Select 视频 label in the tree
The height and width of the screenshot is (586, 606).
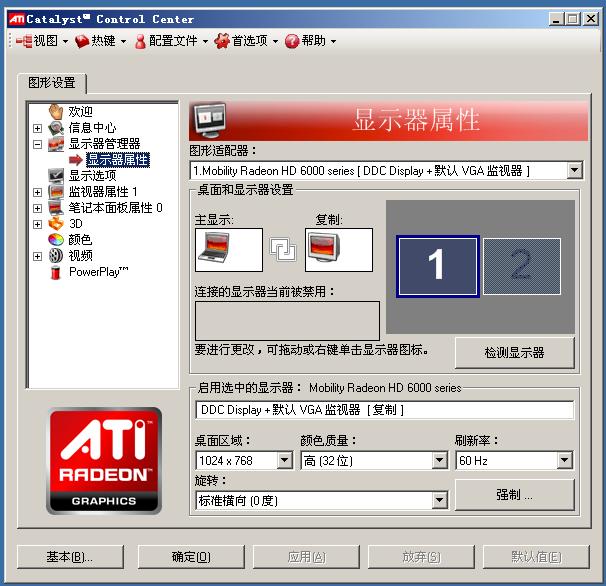pyautogui.click(x=80, y=256)
